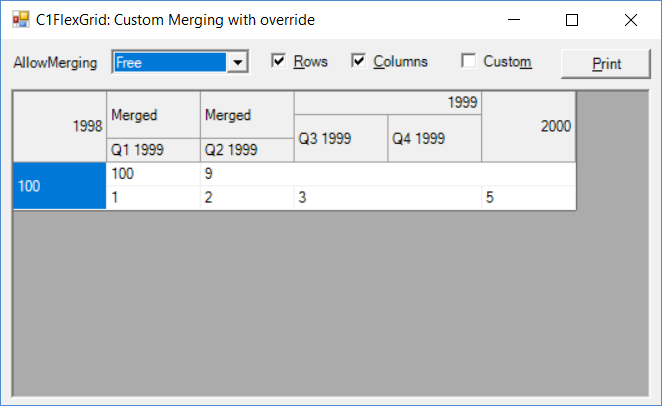
Task: Select the Q4 1999 column header
Action: 434,138
